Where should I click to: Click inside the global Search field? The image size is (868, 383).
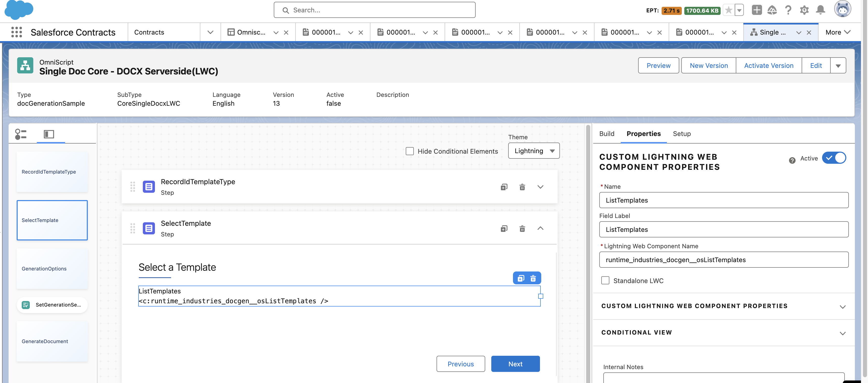(x=374, y=10)
